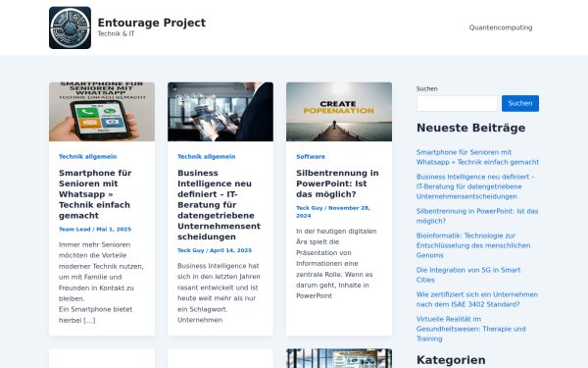
Task: Open post title Smartphone für Senioren mit Whatsapp
Action: tap(95, 194)
